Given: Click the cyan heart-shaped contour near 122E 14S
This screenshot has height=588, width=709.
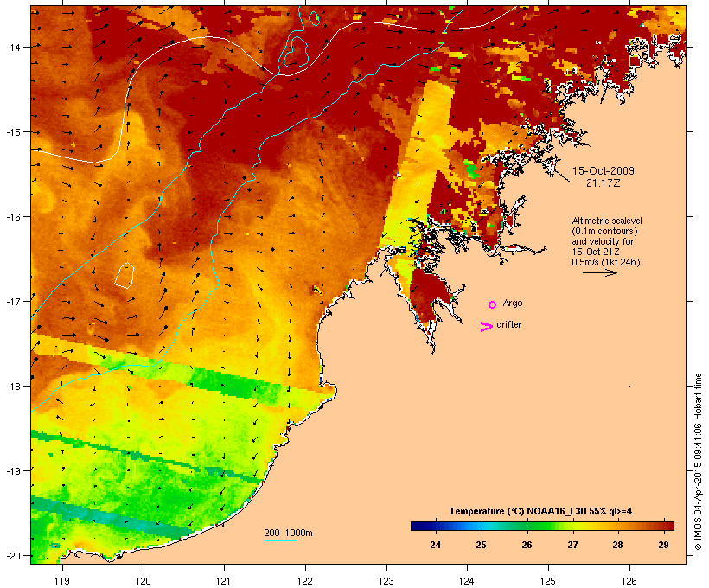Looking at the screenshot, I should (296, 53).
